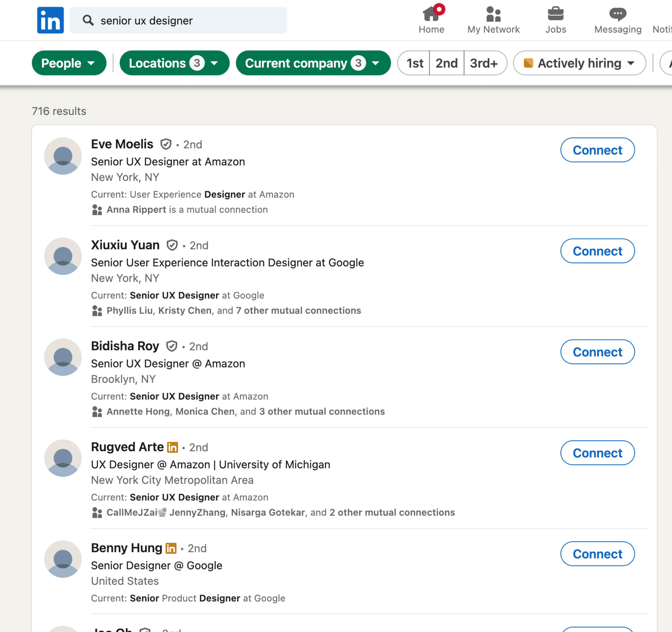Toggle the 2nd connections filter
The image size is (672, 632).
tap(446, 63)
